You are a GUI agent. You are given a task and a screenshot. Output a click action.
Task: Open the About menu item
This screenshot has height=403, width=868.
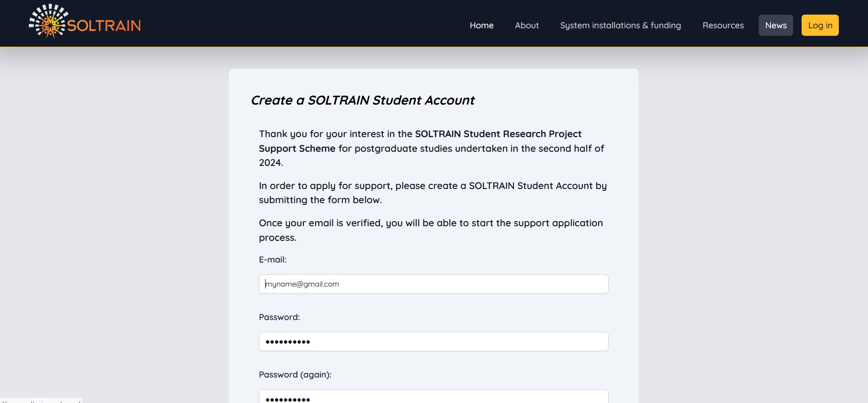tap(527, 25)
